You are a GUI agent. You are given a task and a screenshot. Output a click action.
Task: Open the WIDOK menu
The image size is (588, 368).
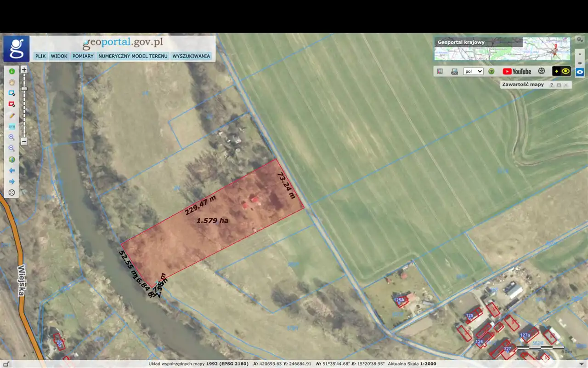59,56
